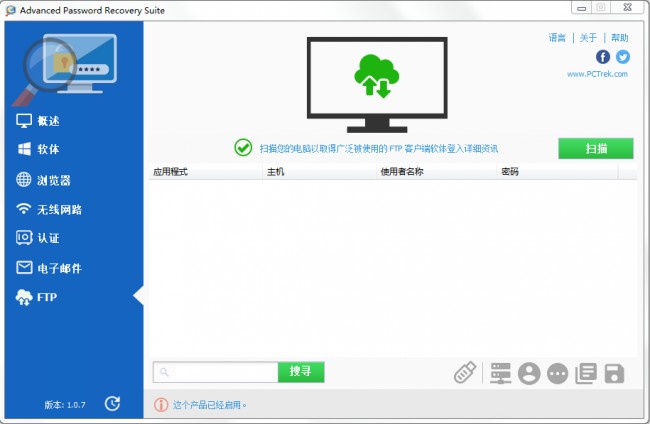Open the Twitter page icon
The width and height of the screenshot is (650, 424).
click(x=623, y=57)
